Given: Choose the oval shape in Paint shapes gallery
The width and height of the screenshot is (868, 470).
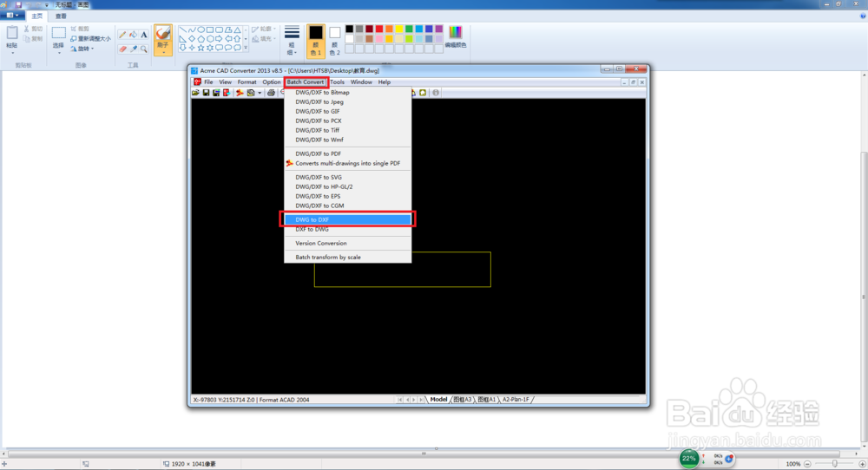Looking at the screenshot, I should coord(201,29).
